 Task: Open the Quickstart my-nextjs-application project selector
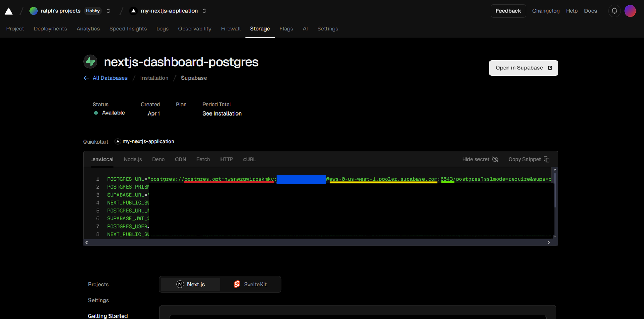pos(145,141)
